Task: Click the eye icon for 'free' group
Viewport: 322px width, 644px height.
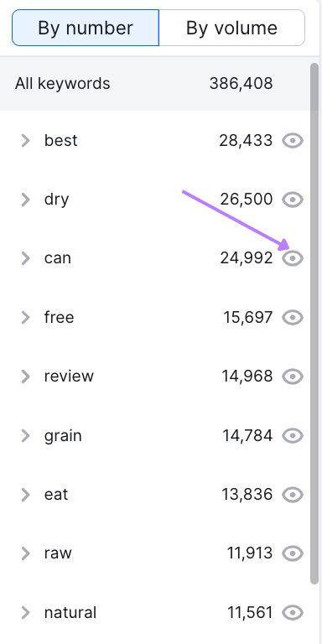Action: (x=293, y=318)
